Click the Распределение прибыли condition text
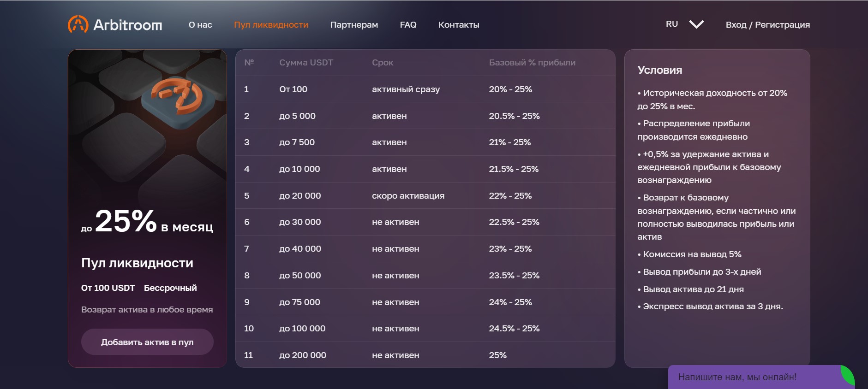Viewport: 868px width, 389px height. [694, 130]
